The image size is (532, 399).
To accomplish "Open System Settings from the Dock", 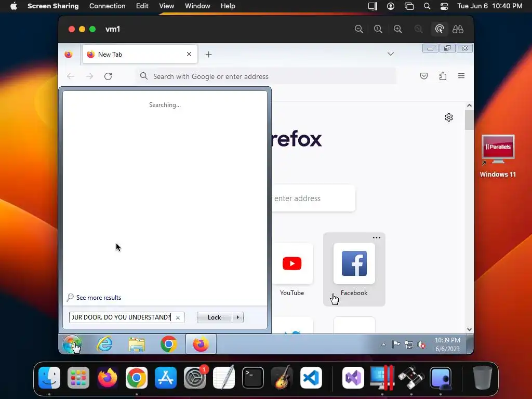I will [x=195, y=378].
